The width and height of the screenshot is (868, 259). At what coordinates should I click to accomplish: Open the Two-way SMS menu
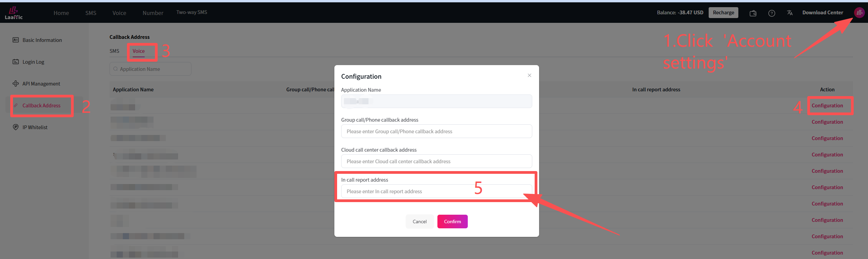[x=192, y=12]
